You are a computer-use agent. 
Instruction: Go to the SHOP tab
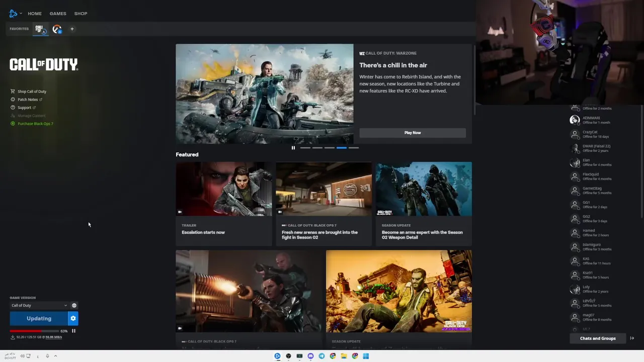(x=80, y=14)
